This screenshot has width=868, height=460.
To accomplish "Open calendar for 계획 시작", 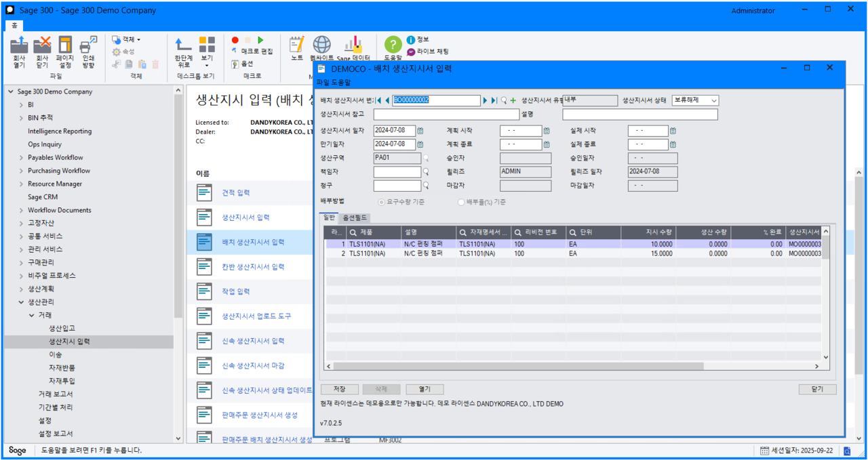I will pos(547,131).
